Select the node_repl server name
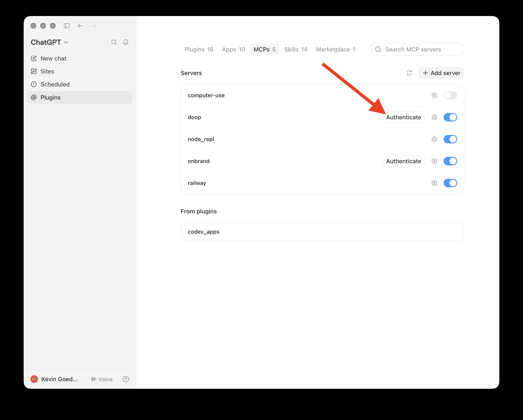 [201, 139]
